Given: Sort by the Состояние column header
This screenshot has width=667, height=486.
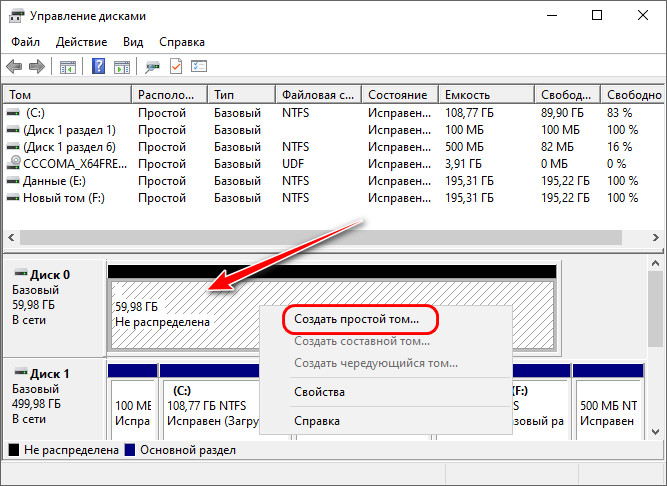Looking at the screenshot, I should pyautogui.click(x=400, y=95).
